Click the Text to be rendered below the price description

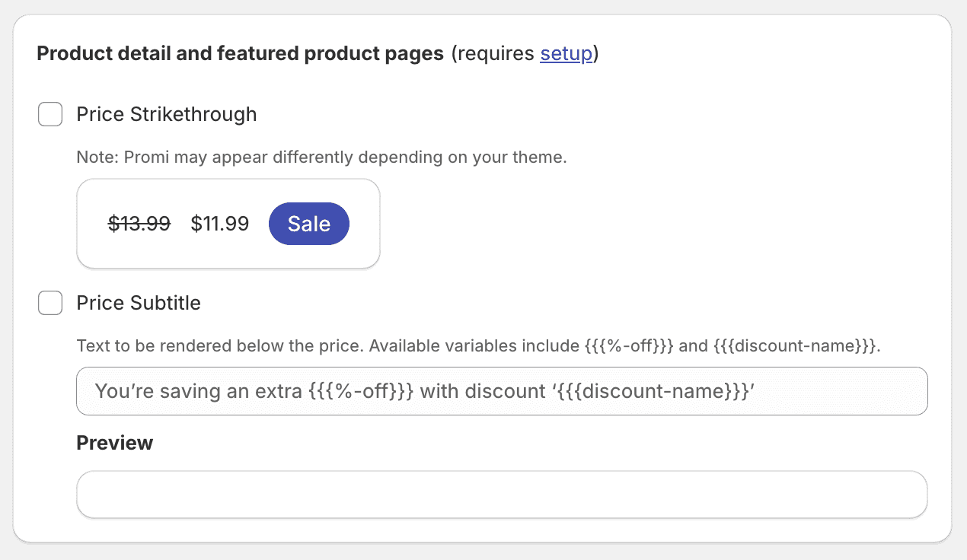pos(479,346)
